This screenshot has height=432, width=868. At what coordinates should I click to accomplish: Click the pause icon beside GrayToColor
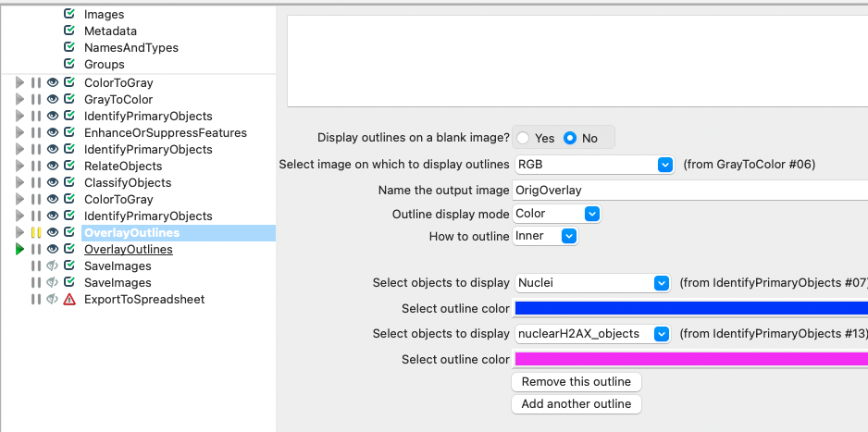click(x=36, y=100)
